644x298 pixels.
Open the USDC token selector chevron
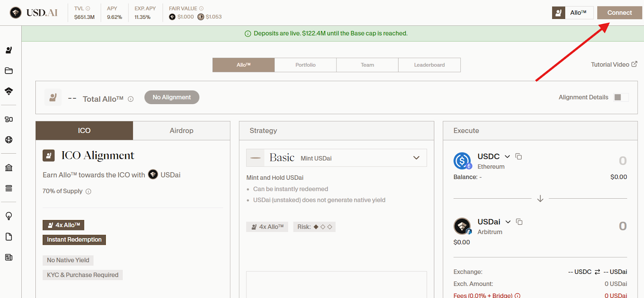pyautogui.click(x=507, y=156)
